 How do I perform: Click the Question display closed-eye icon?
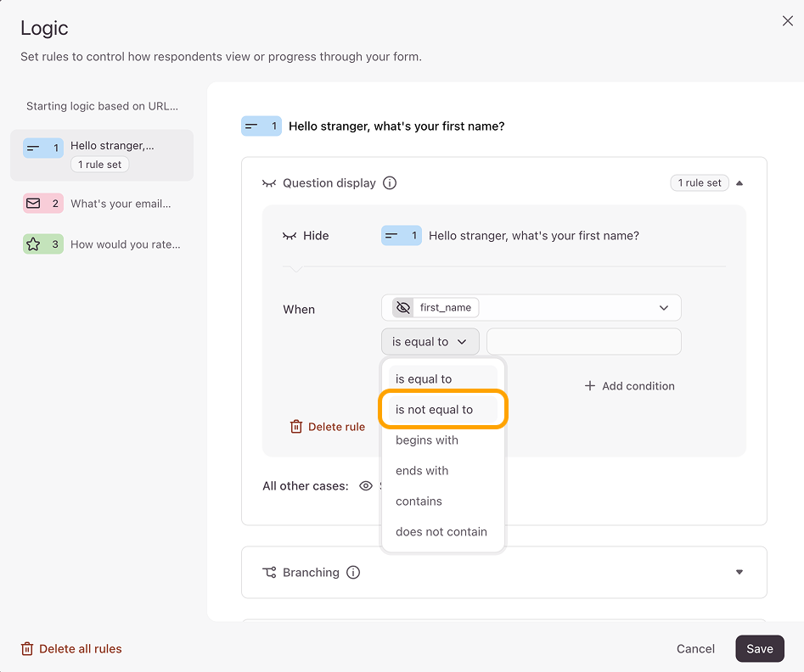tap(269, 183)
